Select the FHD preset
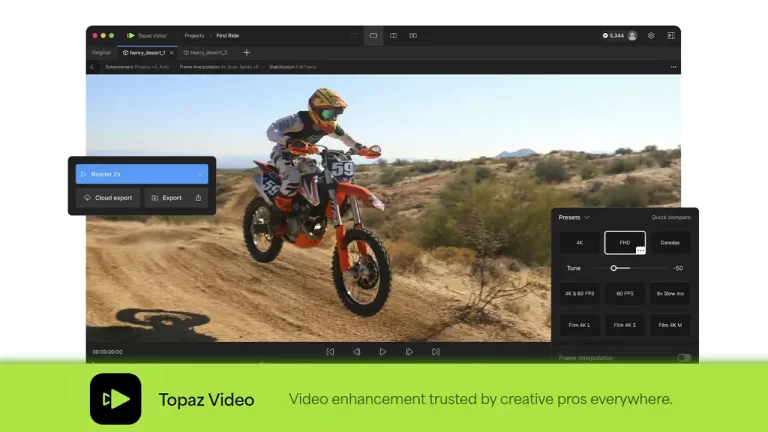Image resolution: width=768 pixels, height=432 pixels. [624, 242]
